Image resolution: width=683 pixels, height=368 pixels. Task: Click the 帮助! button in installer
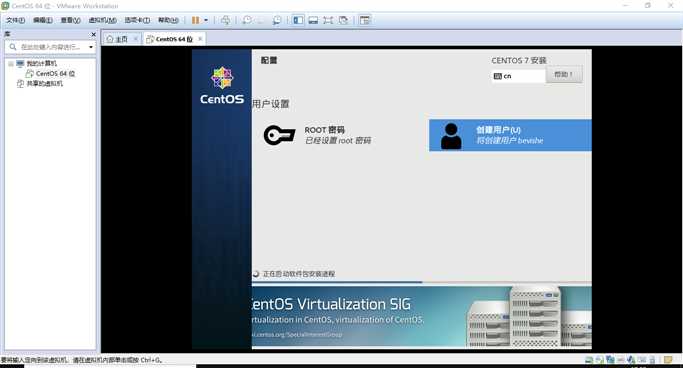564,74
